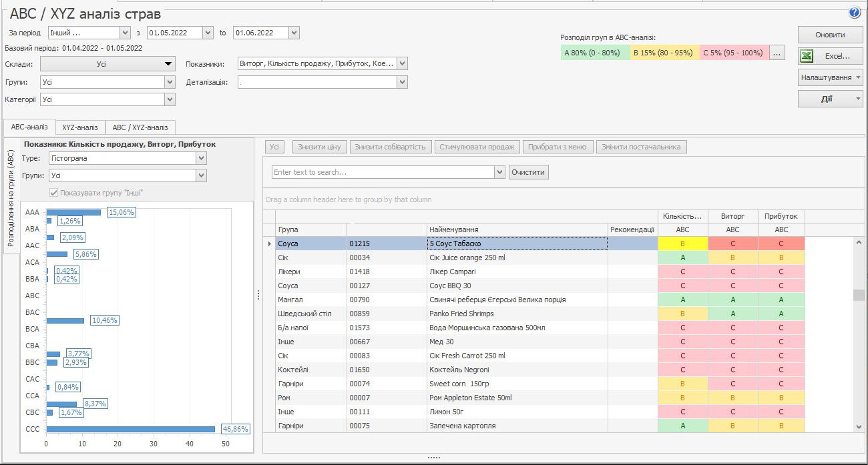The image size is (868, 465).
Task: Click the scroll up arrow of the table
Action: (859, 243)
